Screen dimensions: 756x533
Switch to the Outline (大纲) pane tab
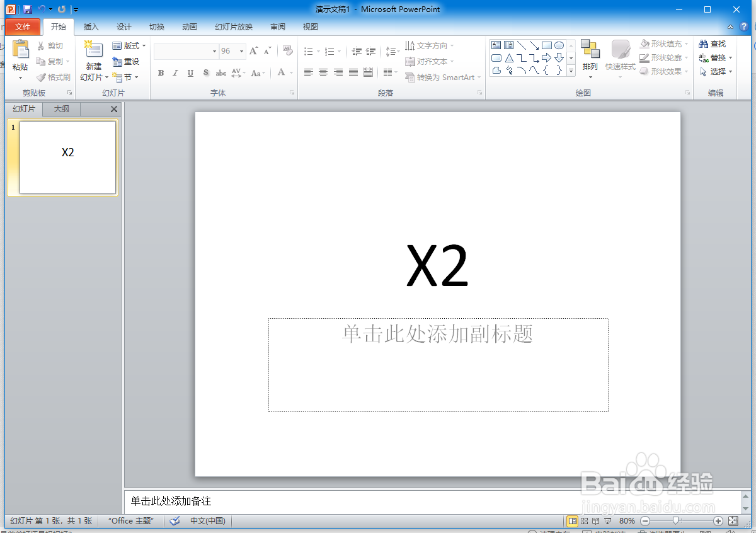point(62,109)
